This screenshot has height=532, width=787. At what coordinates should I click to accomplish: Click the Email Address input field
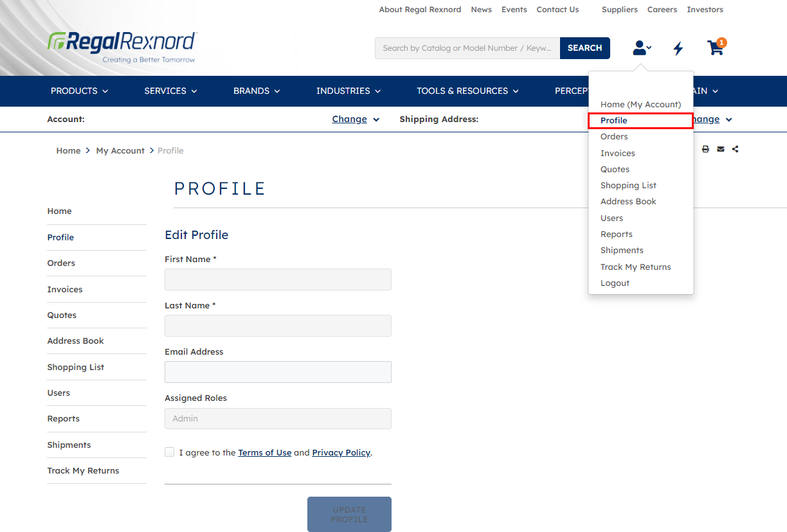(x=278, y=372)
